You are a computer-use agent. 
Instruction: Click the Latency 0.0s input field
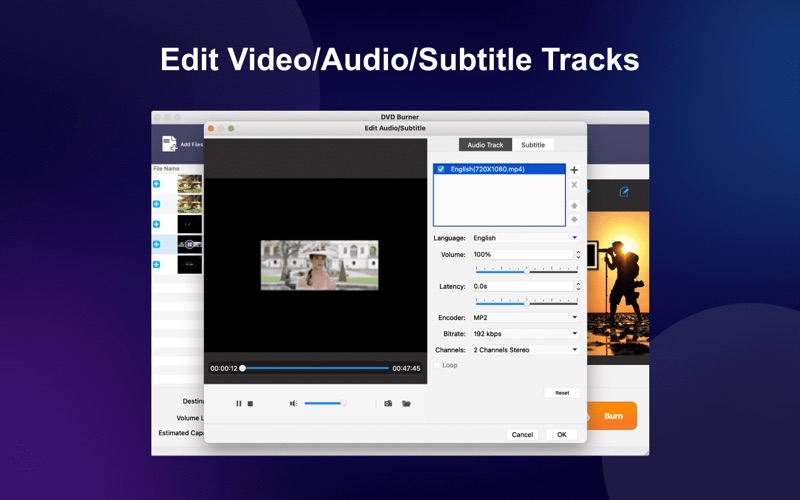coord(522,287)
